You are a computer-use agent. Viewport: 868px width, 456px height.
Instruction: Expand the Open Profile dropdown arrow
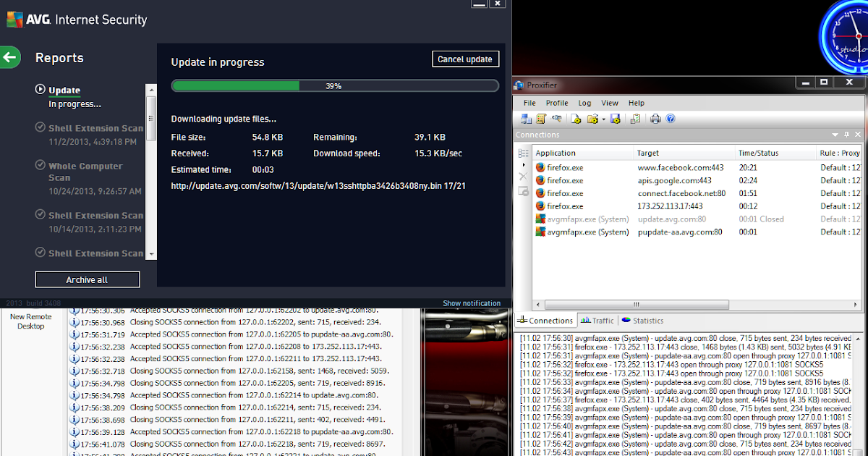[x=603, y=119]
